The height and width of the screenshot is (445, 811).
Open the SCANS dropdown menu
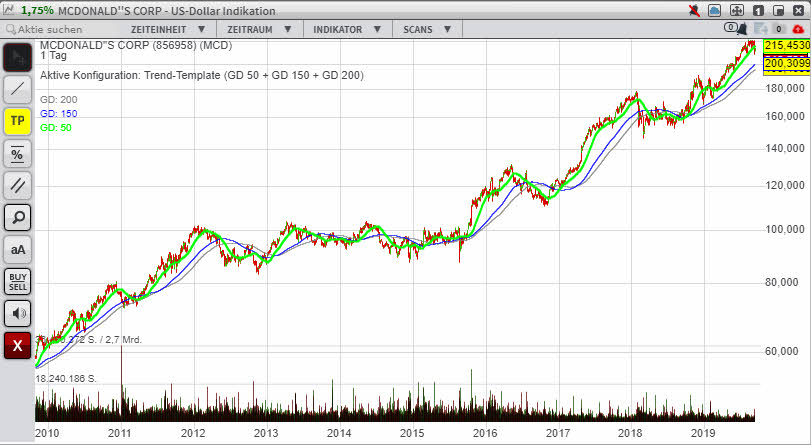click(427, 29)
